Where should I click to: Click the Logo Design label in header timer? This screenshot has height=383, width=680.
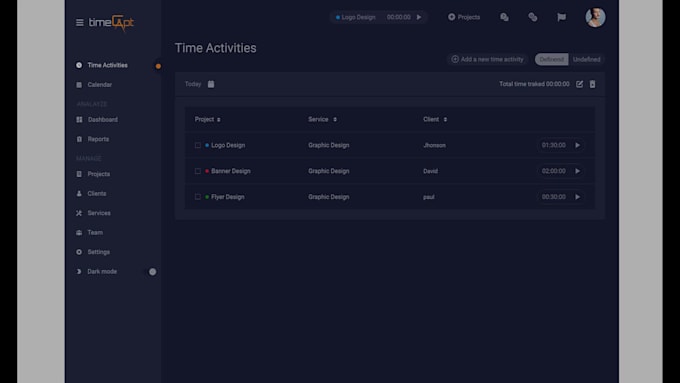pos(358,17)
